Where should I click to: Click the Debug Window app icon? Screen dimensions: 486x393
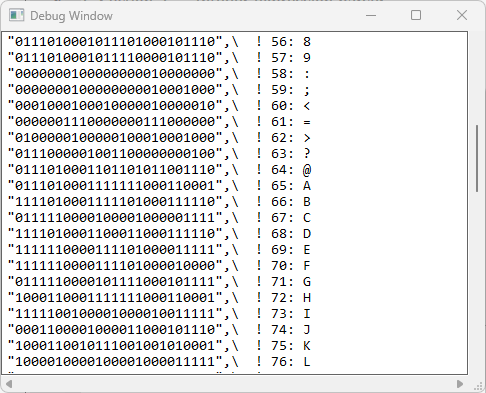[16, 16]
